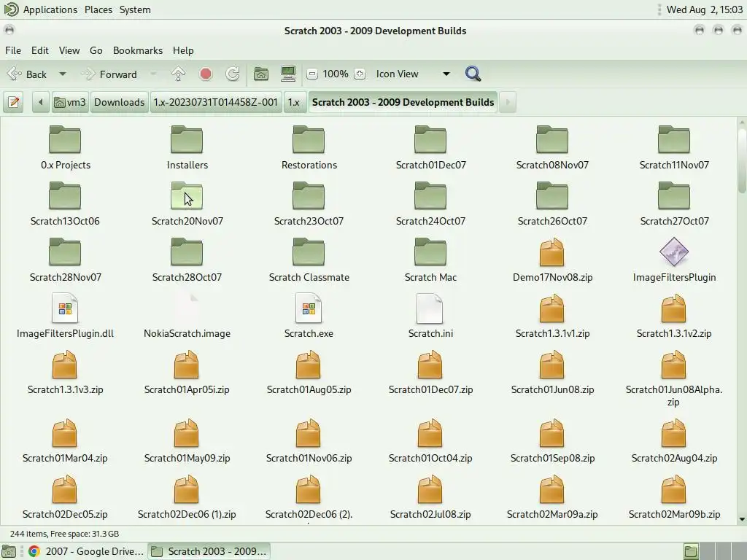Select the Demo17Nov08.zip archive
This screenshot has height=560, width=747.
552,260
